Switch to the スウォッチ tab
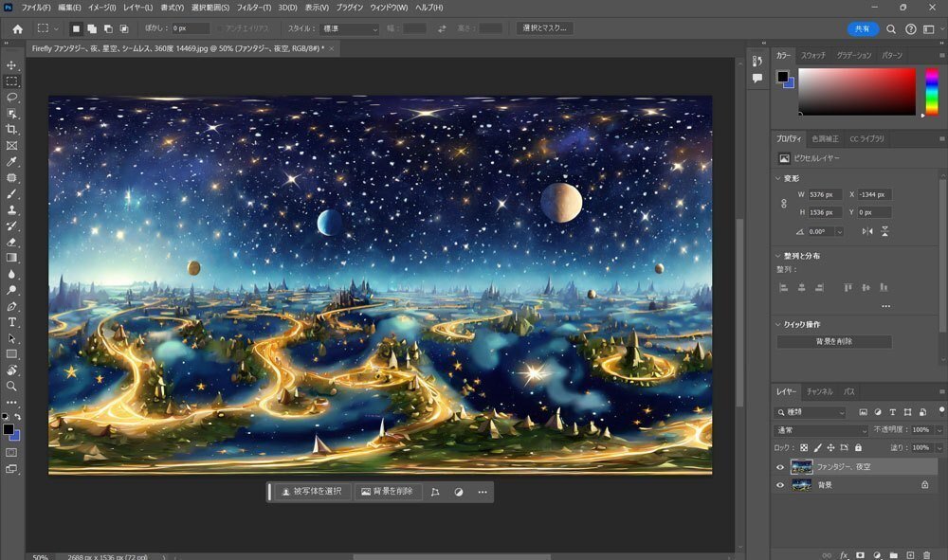 (x=813, y=55)
